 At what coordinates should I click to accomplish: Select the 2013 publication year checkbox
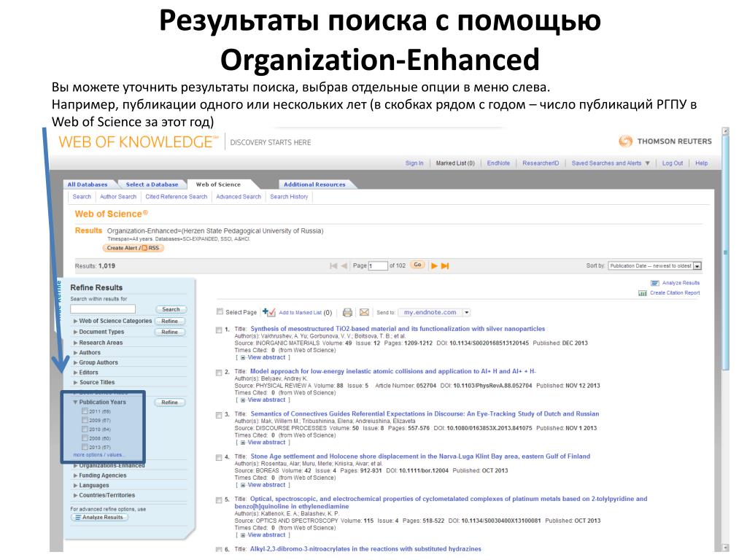click(x=85, y=447)
